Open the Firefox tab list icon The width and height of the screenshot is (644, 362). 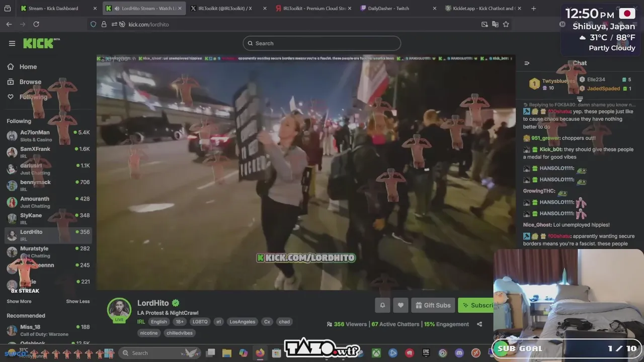(9, 9)
